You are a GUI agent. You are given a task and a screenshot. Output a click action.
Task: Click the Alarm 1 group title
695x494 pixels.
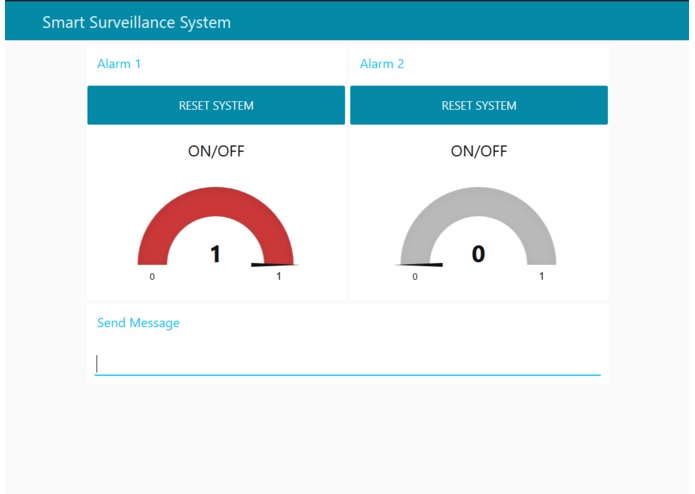pyautogui.click(x=119, y=64)
